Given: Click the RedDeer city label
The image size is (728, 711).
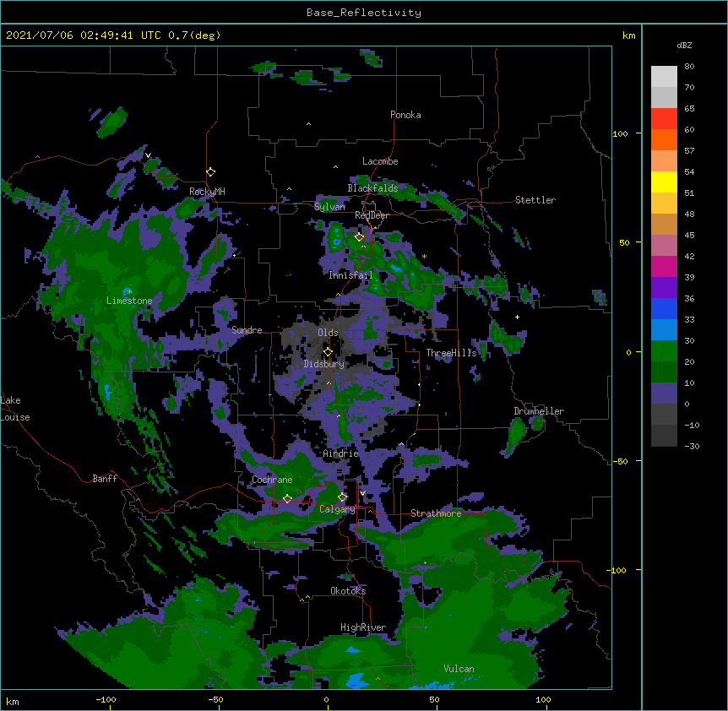Looking at the screenshot, I should click(x=372, y=215).
